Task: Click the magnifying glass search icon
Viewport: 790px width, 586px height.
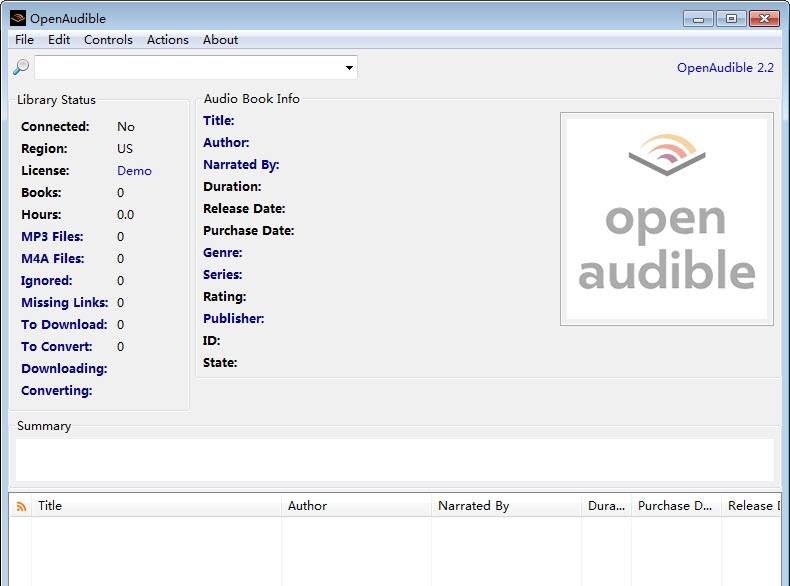Action: 21,67
